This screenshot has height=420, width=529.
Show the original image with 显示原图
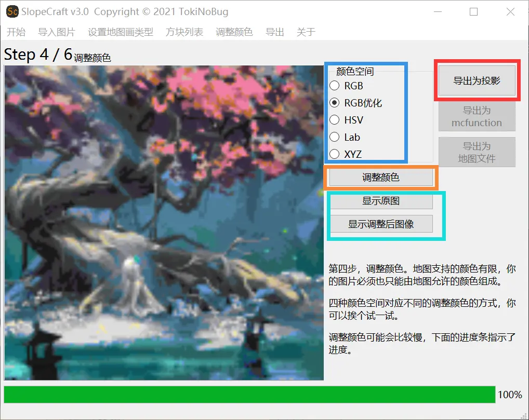coord(382,201)
